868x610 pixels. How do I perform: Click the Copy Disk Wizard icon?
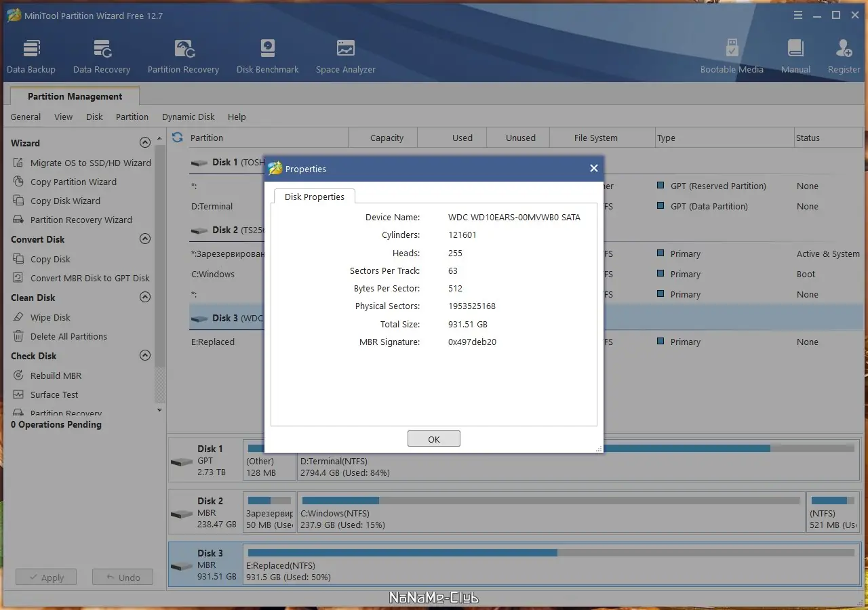pyautogui.click(x=18, y=201)
